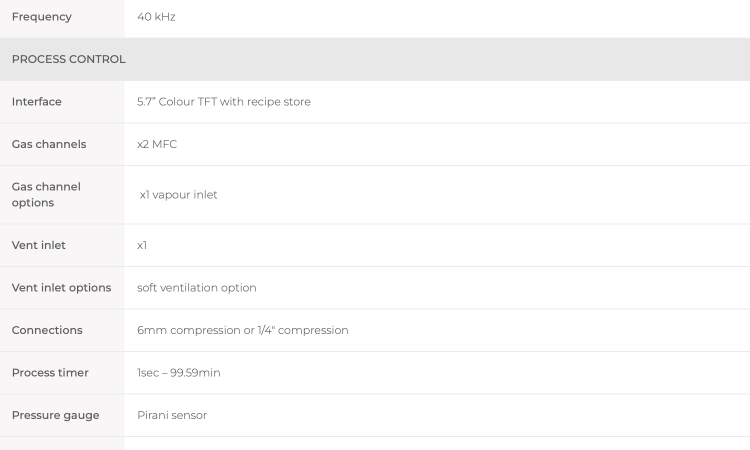The width and height of the screenshot is (750, 450).
Task: Select the 1sec – 99.59min timer value
Action: pos(178,373)
